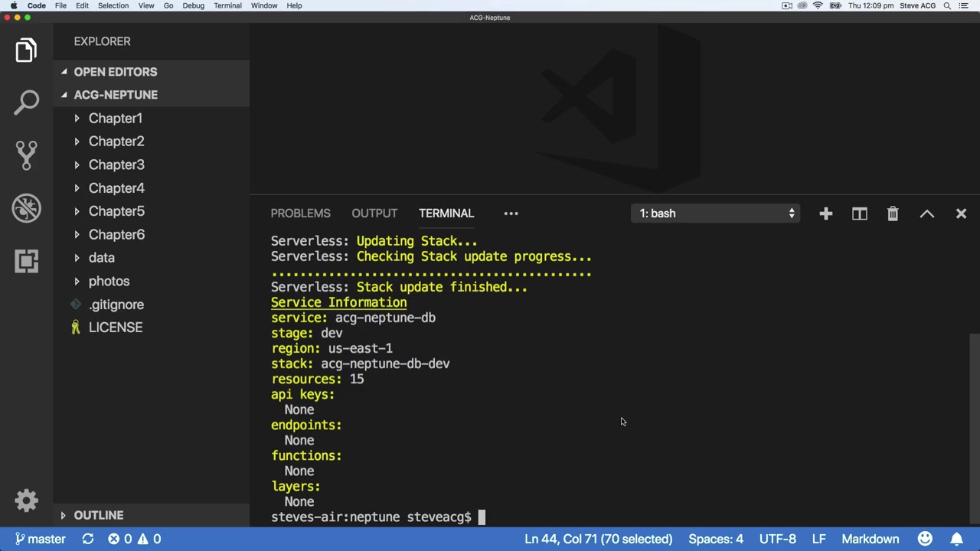Viewport: 980px width, 551px height.
Task: Expand the OUTLINE section
Action: click(98, 516)
